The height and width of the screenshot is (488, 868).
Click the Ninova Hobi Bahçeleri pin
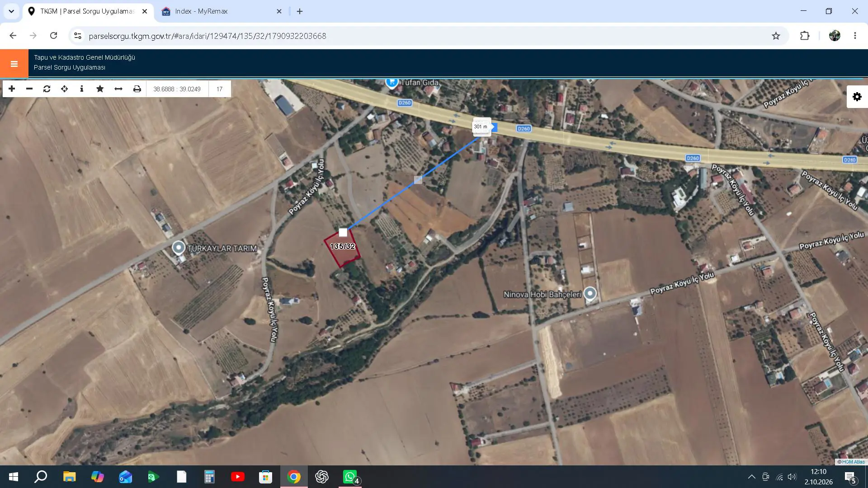click(590, 294)
